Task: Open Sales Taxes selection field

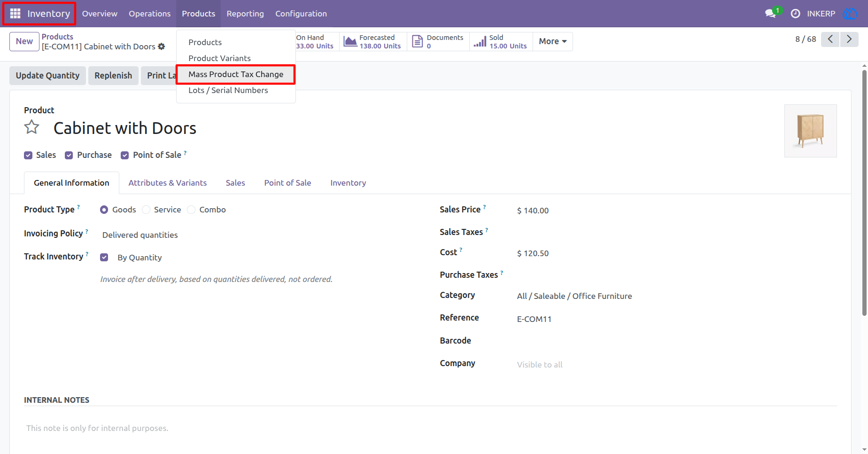Action: (x=675, y=232)
